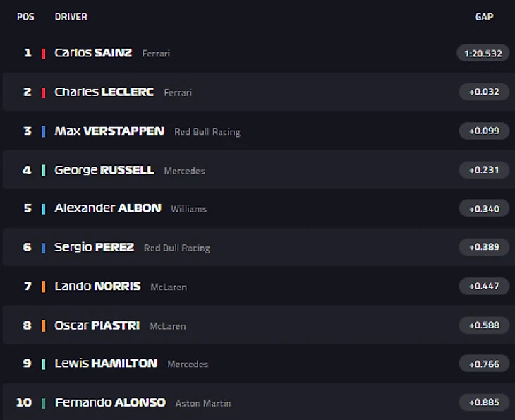The height and width of the screenshot is (420, 515).
Task: Open Fernando Alonso driver entry
Action: pos(110,402)
